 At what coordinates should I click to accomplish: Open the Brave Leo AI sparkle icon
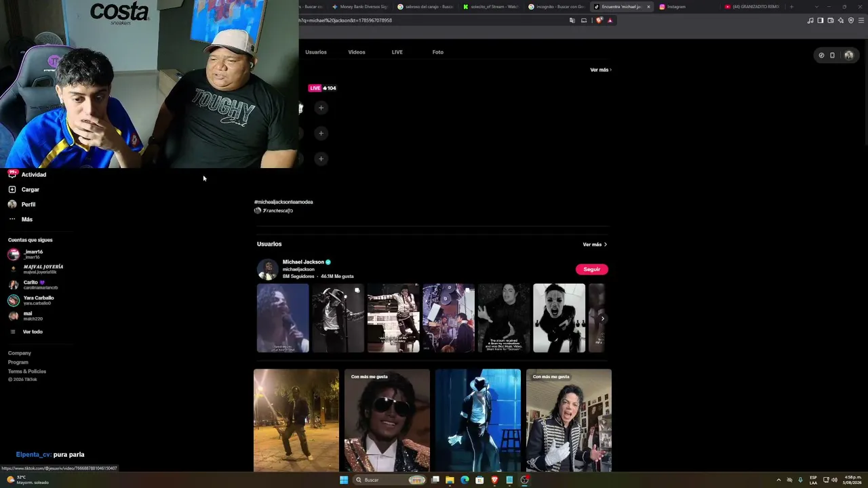[x=841, y=20]
